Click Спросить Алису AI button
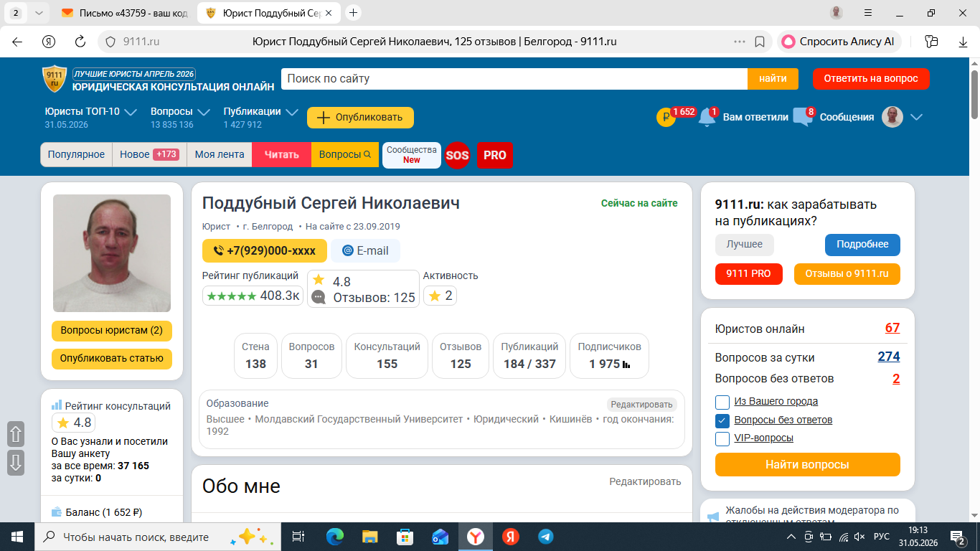 [x=839, y=42]
